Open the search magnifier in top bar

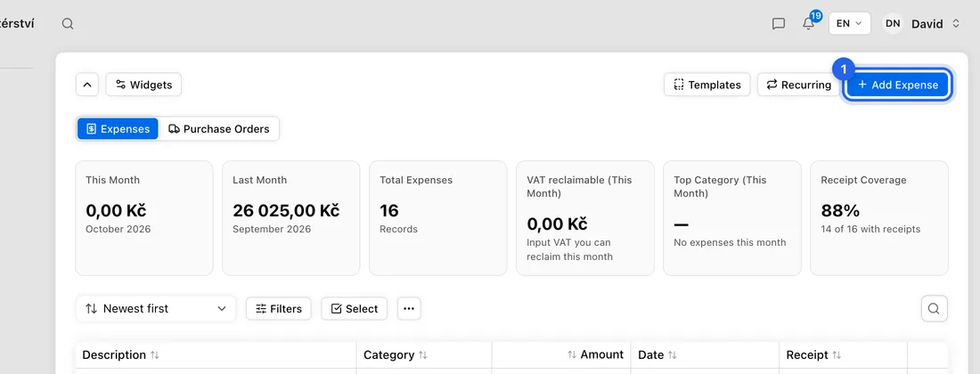tap(68, 24)
